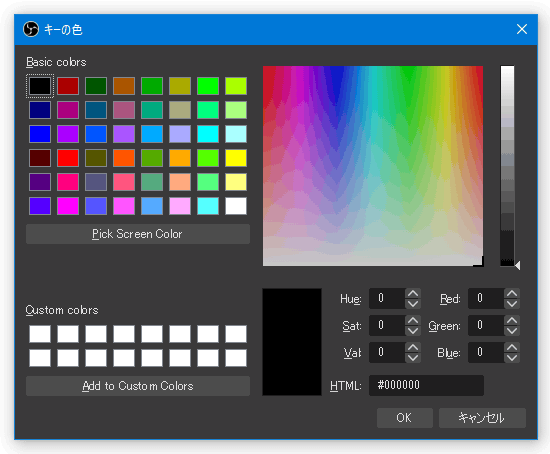Click the HTML color code field

coord(426,385)
